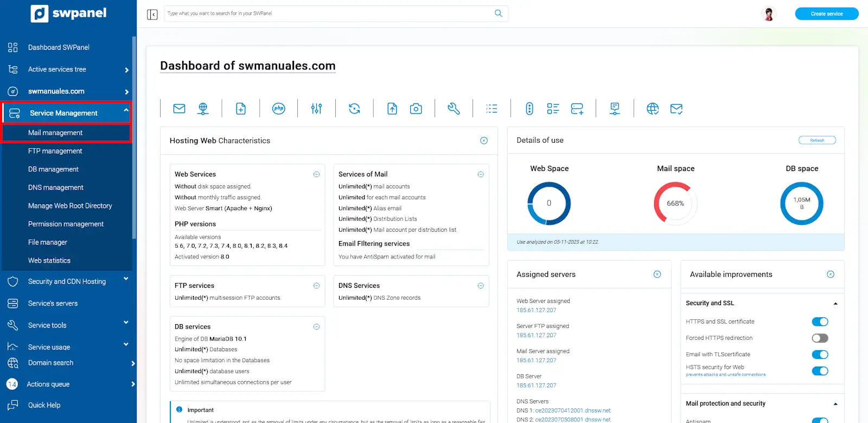Screen dimensions: 868x423
Task: Click the vertical three-dot capsule toolbar icon
Action: [529, 109]
